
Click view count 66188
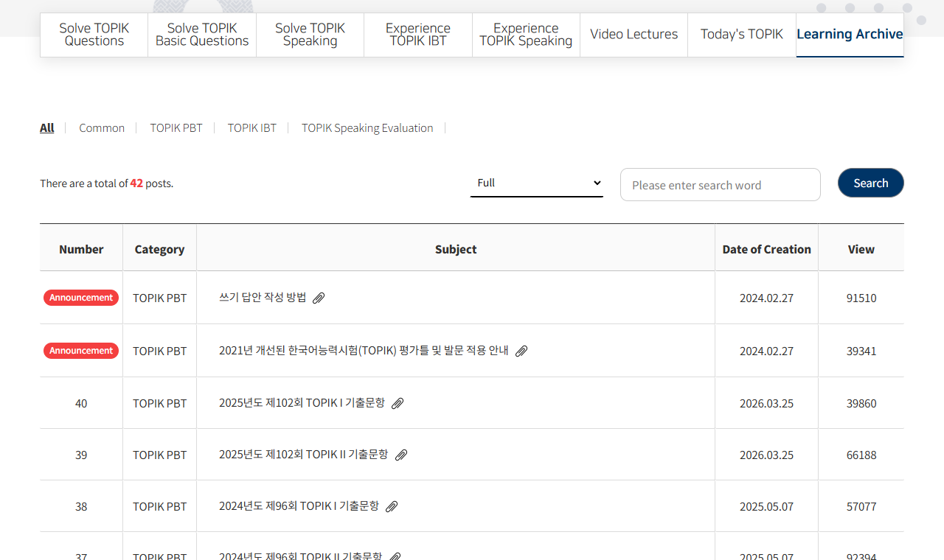tap(861, 455)
